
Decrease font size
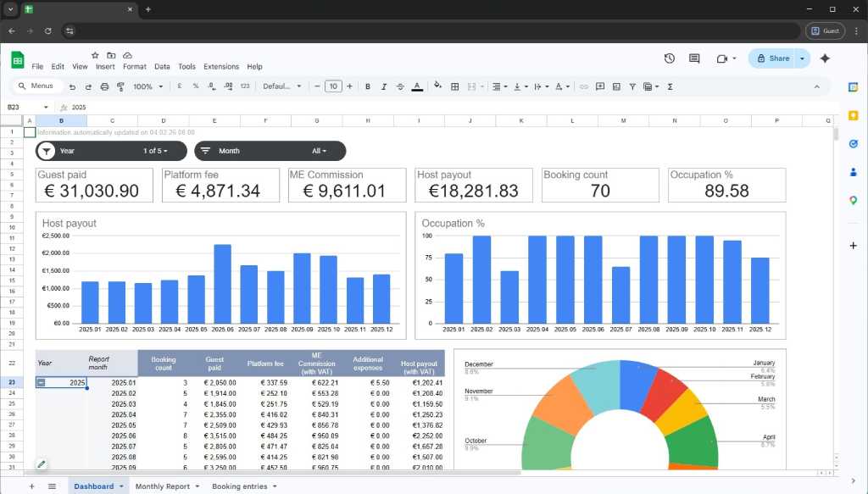coord(317,86)
